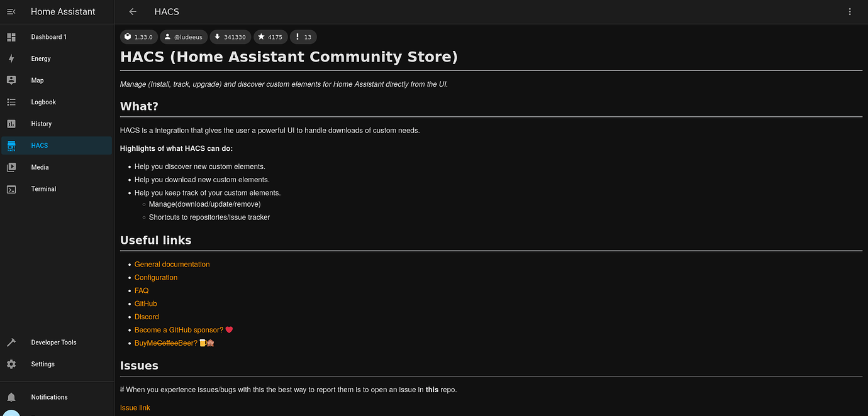Click the Issues heading
The width and height of the screenshot is (868, 416).
coord(139,365)
